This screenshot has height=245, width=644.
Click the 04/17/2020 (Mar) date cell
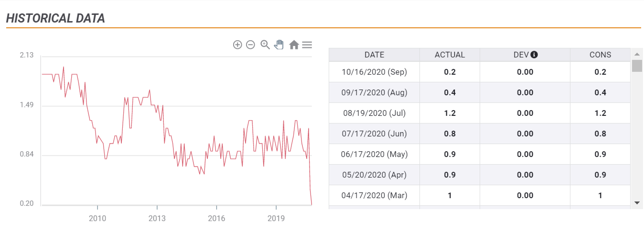[x=374, y=195]
